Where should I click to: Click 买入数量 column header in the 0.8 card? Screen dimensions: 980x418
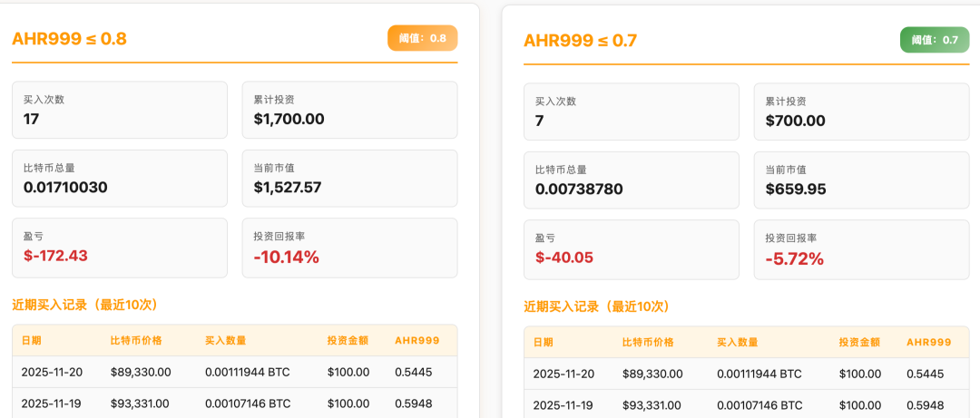click(226, 341)
